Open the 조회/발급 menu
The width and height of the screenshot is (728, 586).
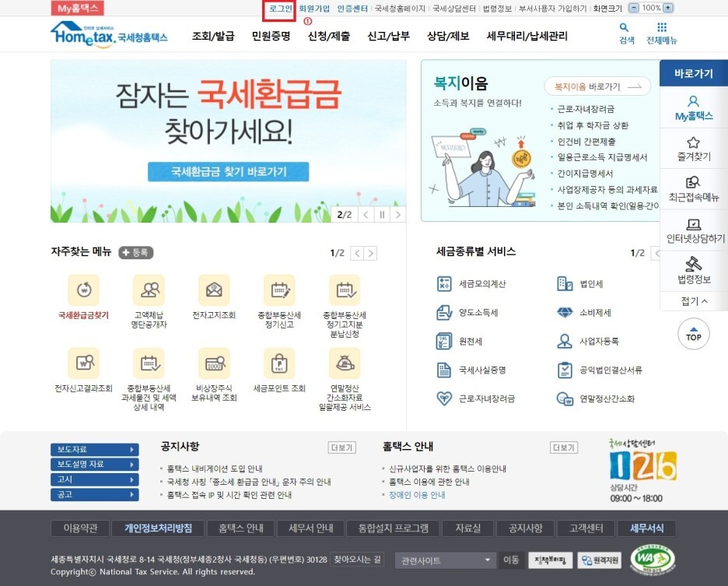213,37
